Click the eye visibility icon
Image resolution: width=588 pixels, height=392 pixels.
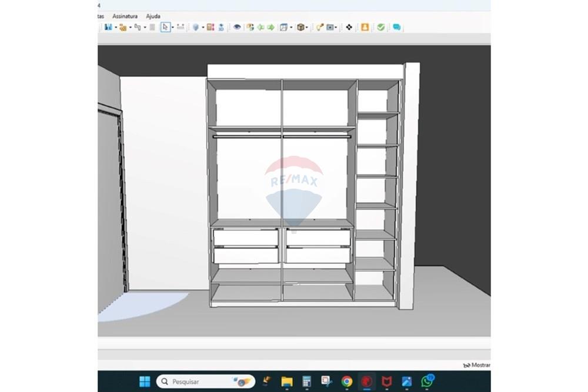[237, 27]
